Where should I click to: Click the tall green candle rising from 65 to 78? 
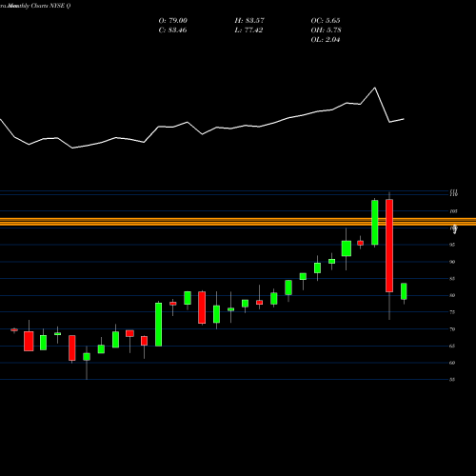pos(158,325)
